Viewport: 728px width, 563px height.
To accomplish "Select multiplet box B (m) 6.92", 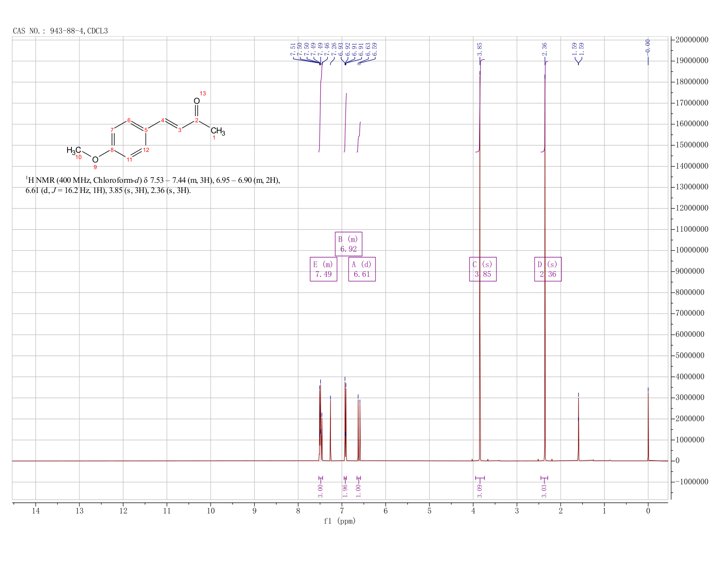I will (x=349, y=244).
